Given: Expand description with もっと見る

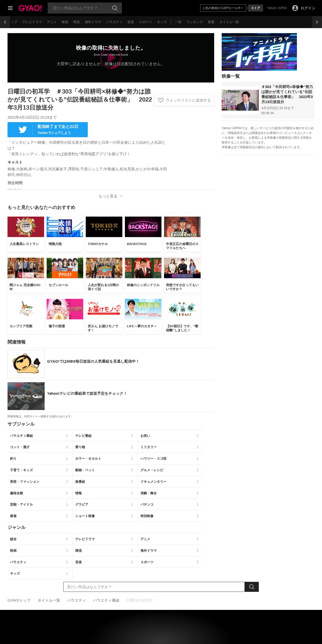Looking at the screenshot, I should click(x=111, y=196).
